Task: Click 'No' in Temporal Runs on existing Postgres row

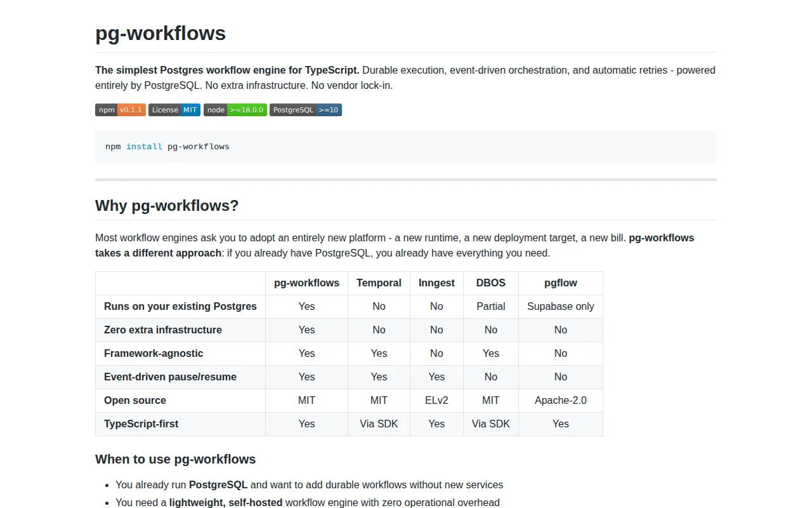Action: click(x=379, y=307)
